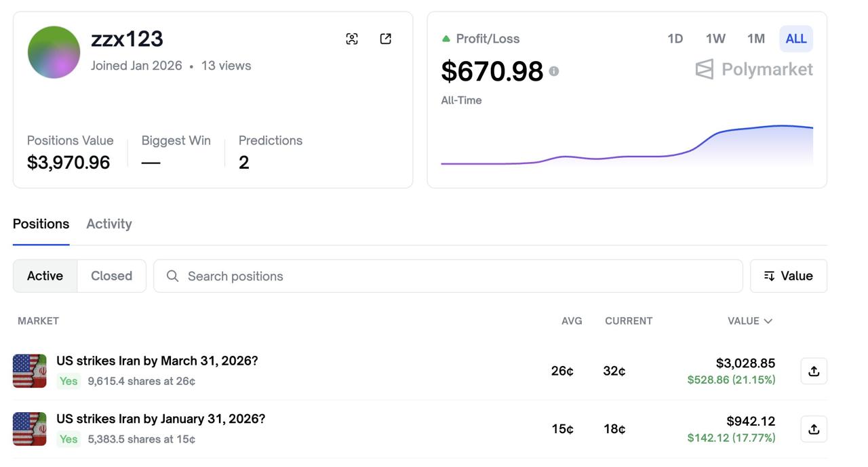This screenshot has width=868, height=467.
Task: Click the Profit/Loss info icon
Action: tap(554, 71)
